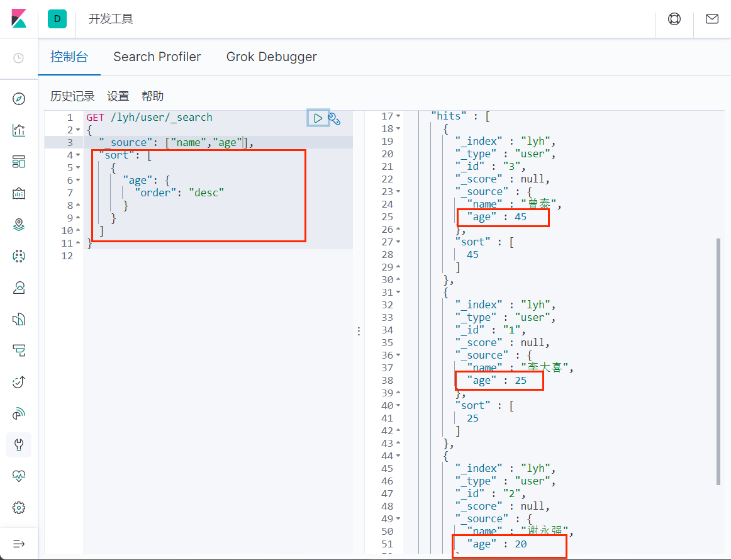Click the empty editor line 12
Screen dimensions: 731x560
(218, 255)
